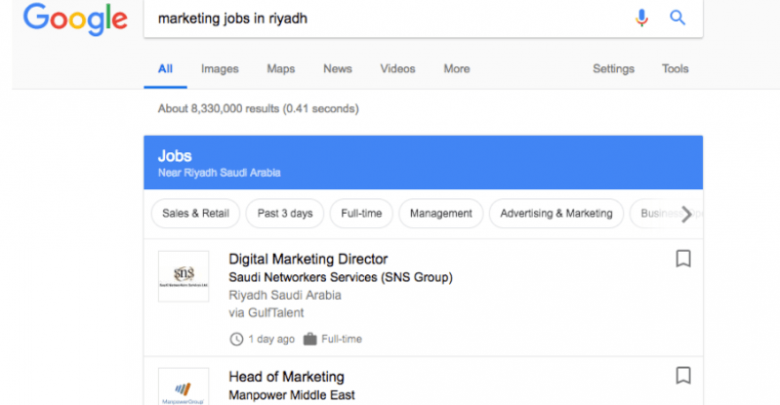Screen dimensions: 780x405
Task: Switch to the Maps tab
Action: pyautogui.click(x=281, y=69)
